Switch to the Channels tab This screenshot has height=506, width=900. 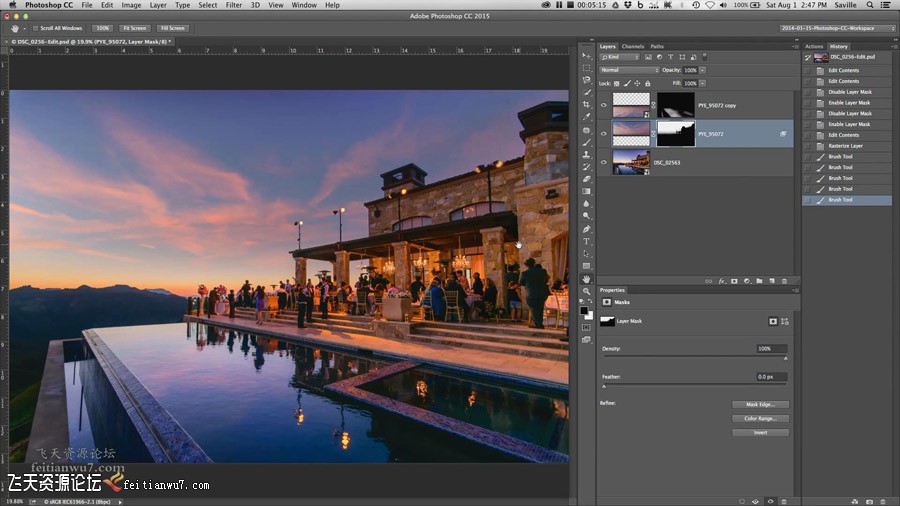[x=633, y=46]
